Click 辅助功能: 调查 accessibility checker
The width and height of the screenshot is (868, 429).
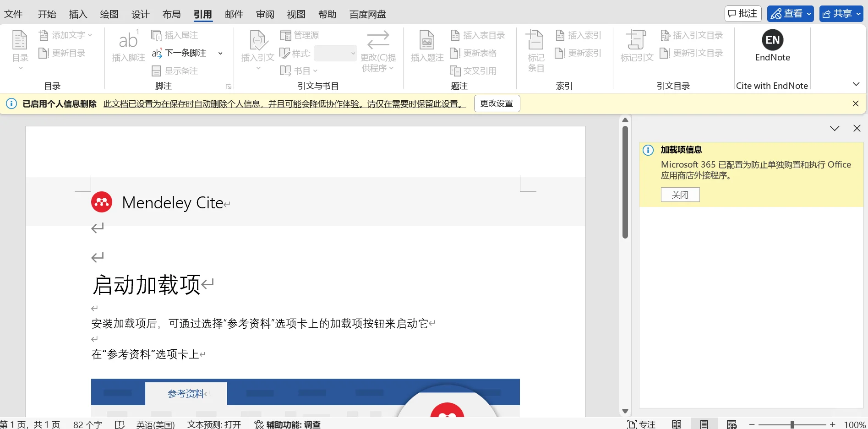coord(288,424)
